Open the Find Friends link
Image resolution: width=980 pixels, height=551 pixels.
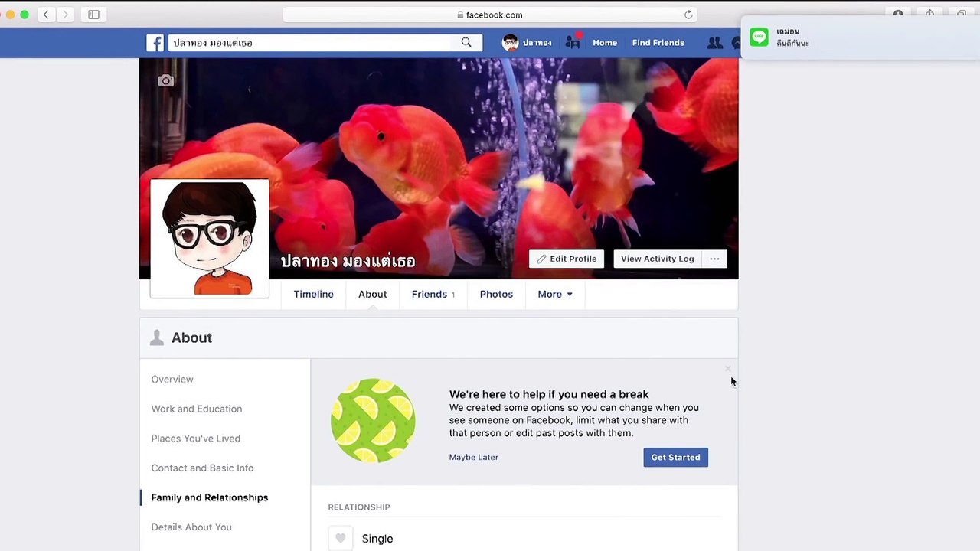[x=658, y=43]
